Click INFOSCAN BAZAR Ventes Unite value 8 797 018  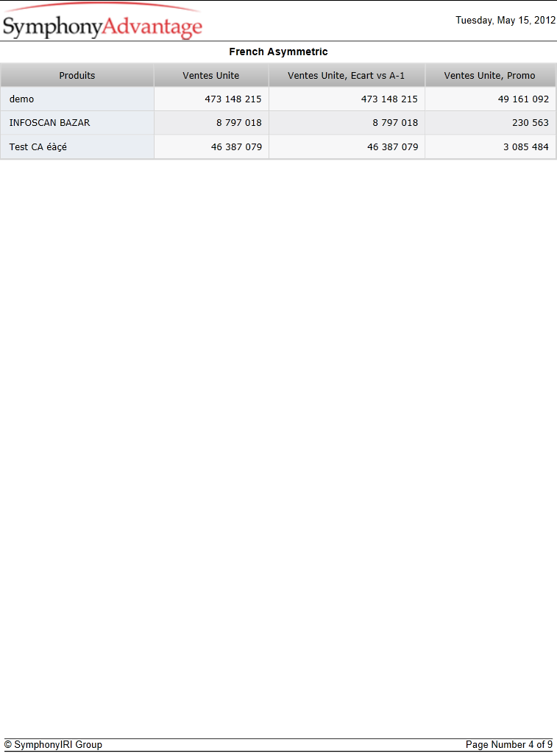click(x=239, y=122)
